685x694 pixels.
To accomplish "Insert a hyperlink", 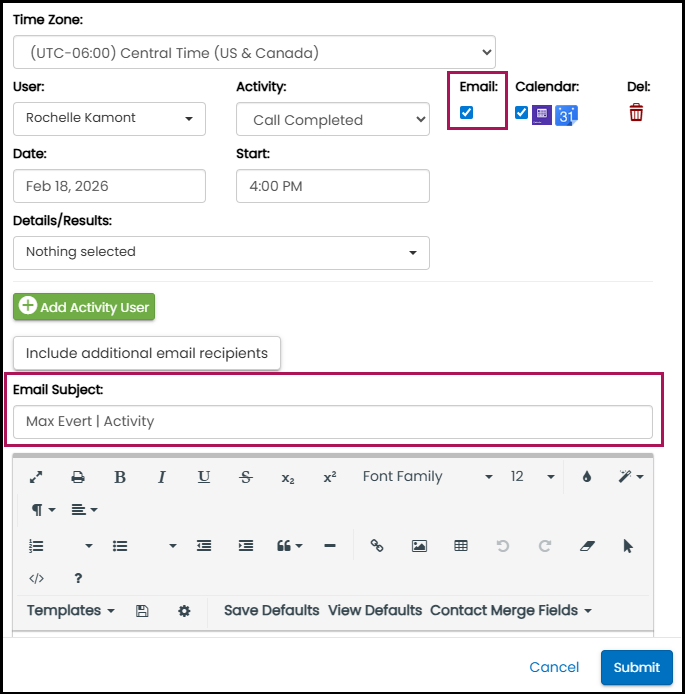I will pyautogui.click(x=377, y=546).
